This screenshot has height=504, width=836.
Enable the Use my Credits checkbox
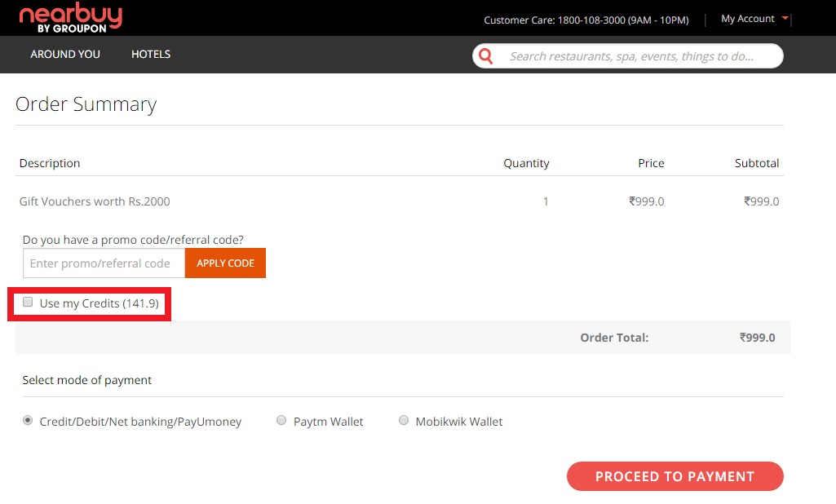pos(28,303)
